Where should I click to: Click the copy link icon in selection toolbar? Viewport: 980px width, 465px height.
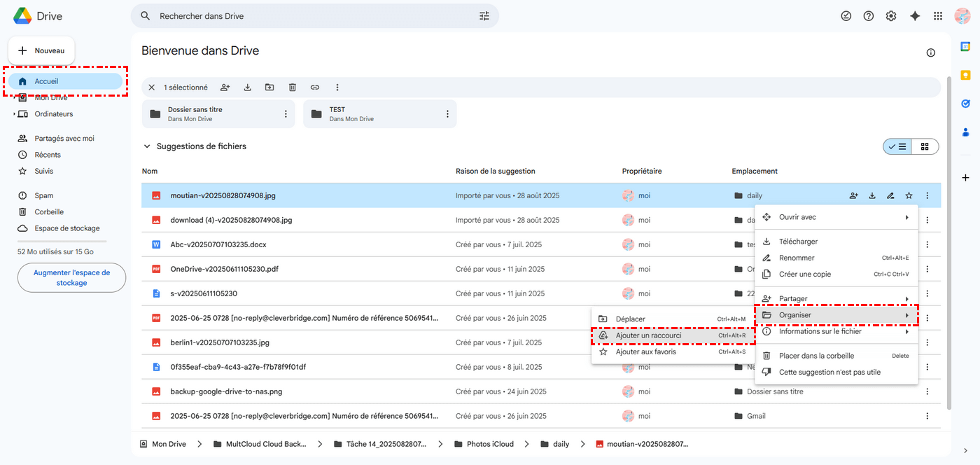coord(315,88)
